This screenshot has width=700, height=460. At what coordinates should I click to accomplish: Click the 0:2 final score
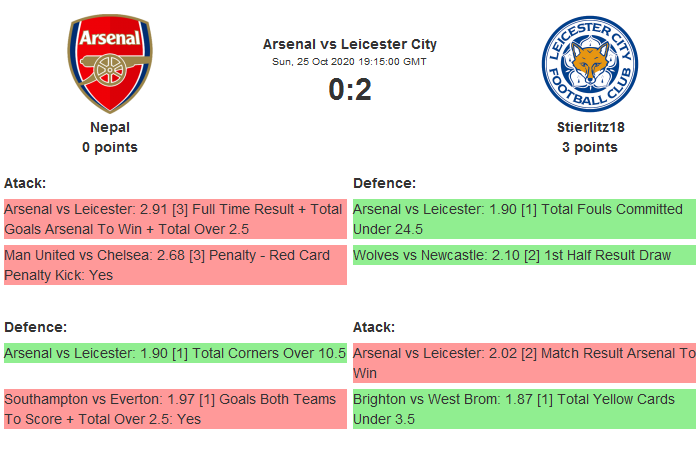[x=350, y=90]
